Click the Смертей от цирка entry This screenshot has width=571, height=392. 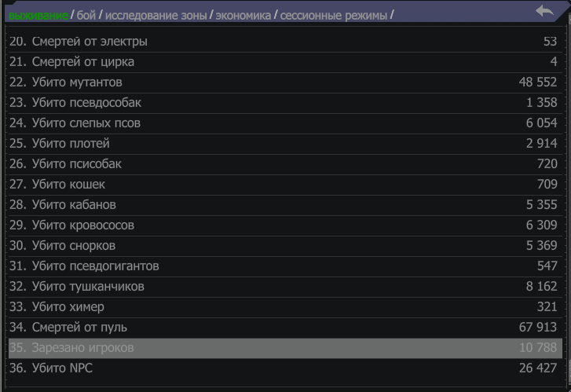click(285, 62)
